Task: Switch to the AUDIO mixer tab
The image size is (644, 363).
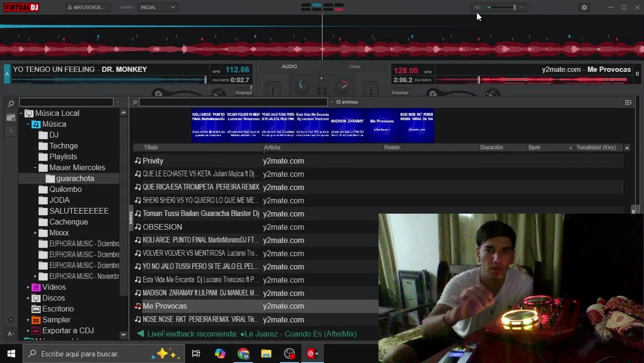Action: click(x=289, y=67)
